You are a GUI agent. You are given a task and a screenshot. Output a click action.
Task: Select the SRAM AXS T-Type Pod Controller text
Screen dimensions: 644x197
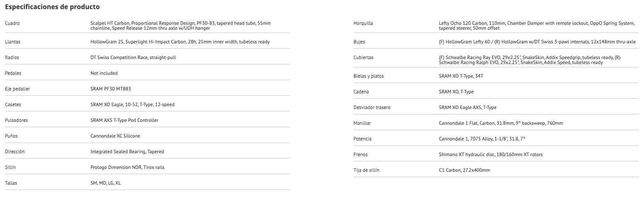tap(124, 120)
